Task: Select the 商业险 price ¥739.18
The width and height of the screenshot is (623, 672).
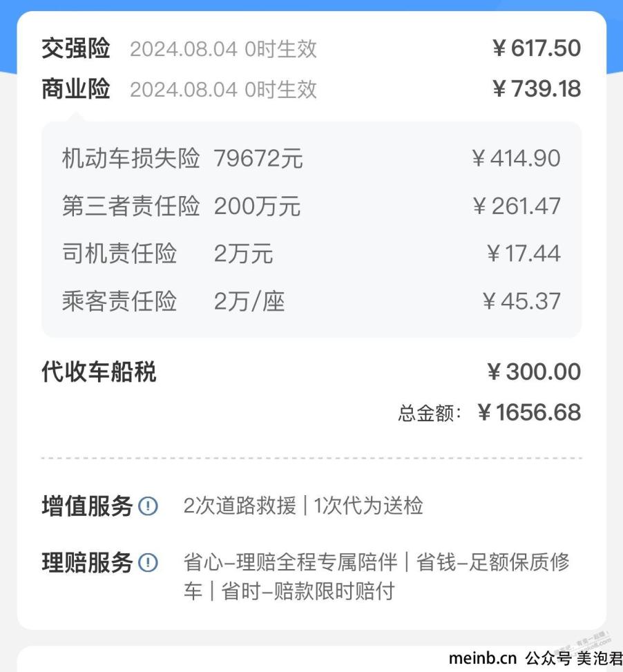Action: coord(537,88)
